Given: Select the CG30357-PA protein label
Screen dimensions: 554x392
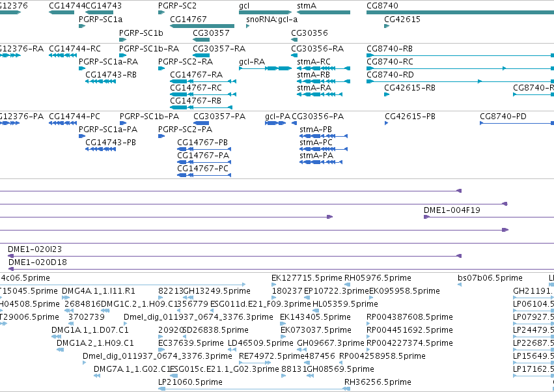Looking at the screenshot, I should click(x=219, y=117).
